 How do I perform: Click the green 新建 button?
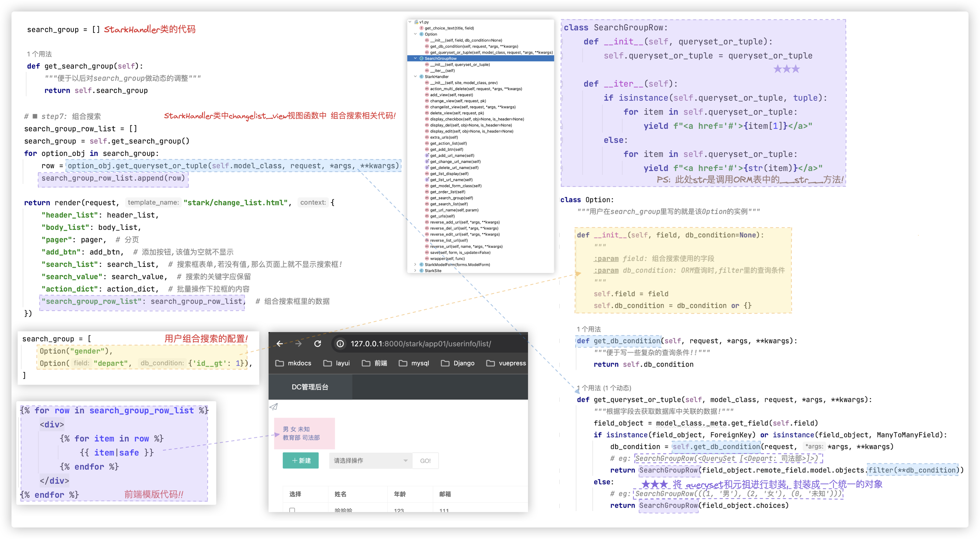click(x=301, y=461)
